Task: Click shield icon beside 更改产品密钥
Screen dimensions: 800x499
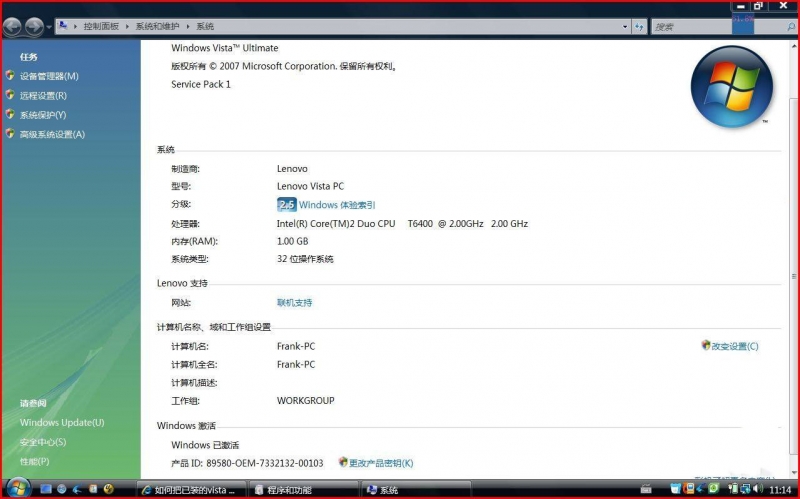Action: pos(343,462)
